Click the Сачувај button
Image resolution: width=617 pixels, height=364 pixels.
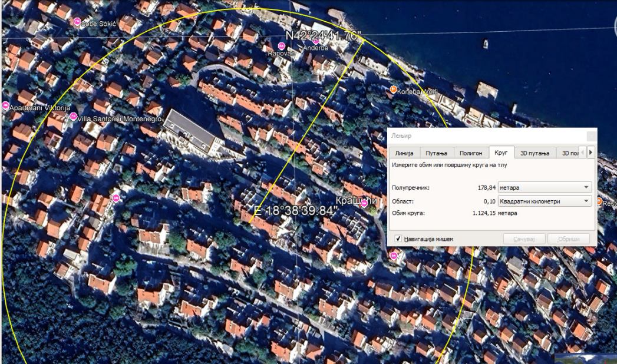(x=524, y=239)
